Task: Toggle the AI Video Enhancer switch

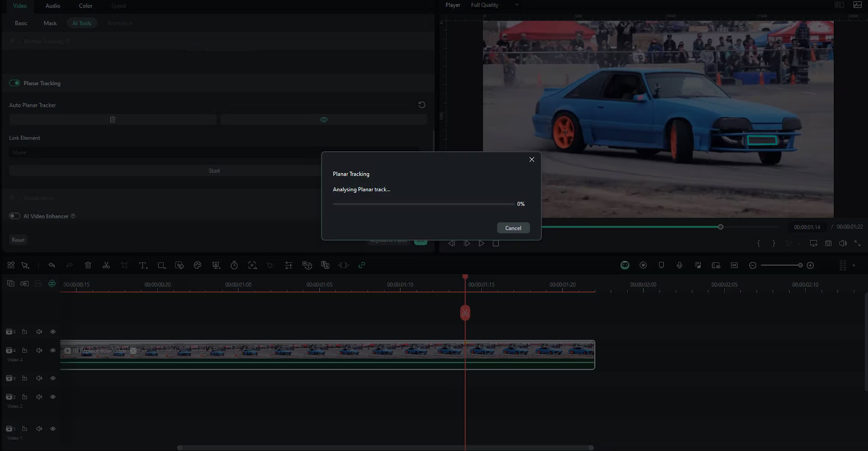Action: click(x=15, y=216)
